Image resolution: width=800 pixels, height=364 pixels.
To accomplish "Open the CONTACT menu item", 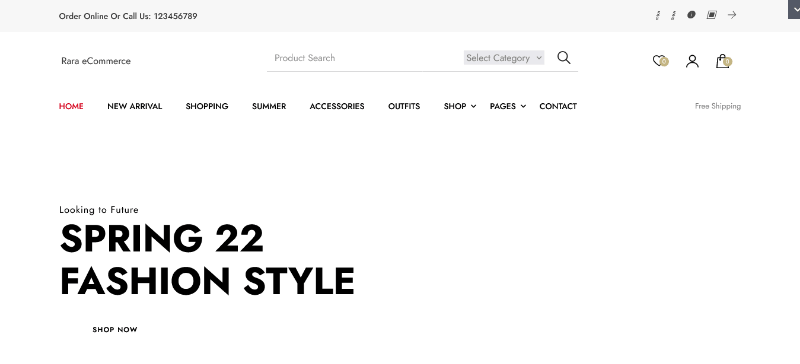I will coord(558,106).
